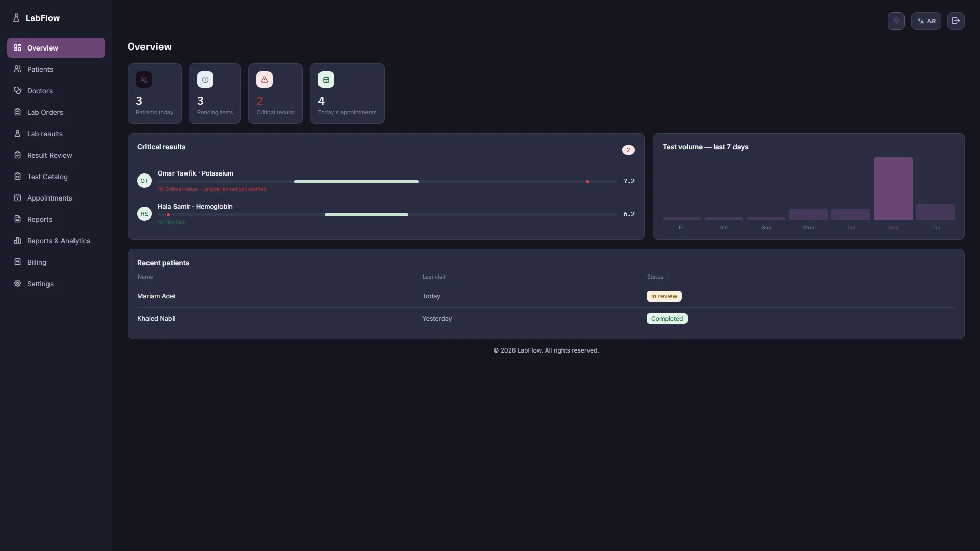This screenshot has width=980, height=551.
Task: Click the Name column header
Action: pyautogui.click(x=145, y=277)
